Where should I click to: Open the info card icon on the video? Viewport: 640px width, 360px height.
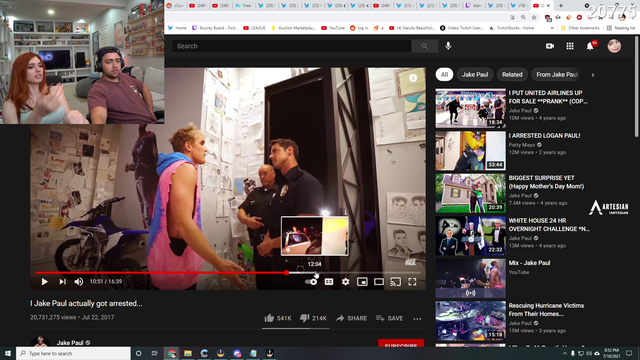413,78
